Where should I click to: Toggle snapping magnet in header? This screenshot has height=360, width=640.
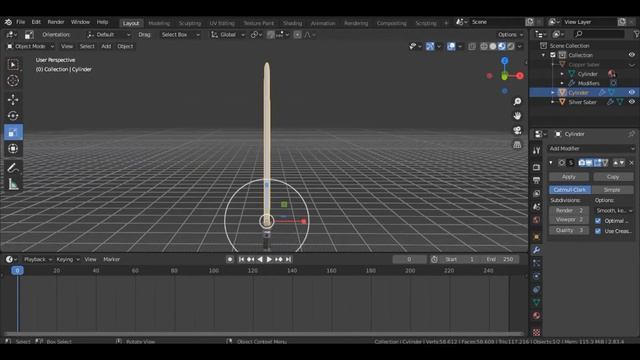tap(270, 35)
